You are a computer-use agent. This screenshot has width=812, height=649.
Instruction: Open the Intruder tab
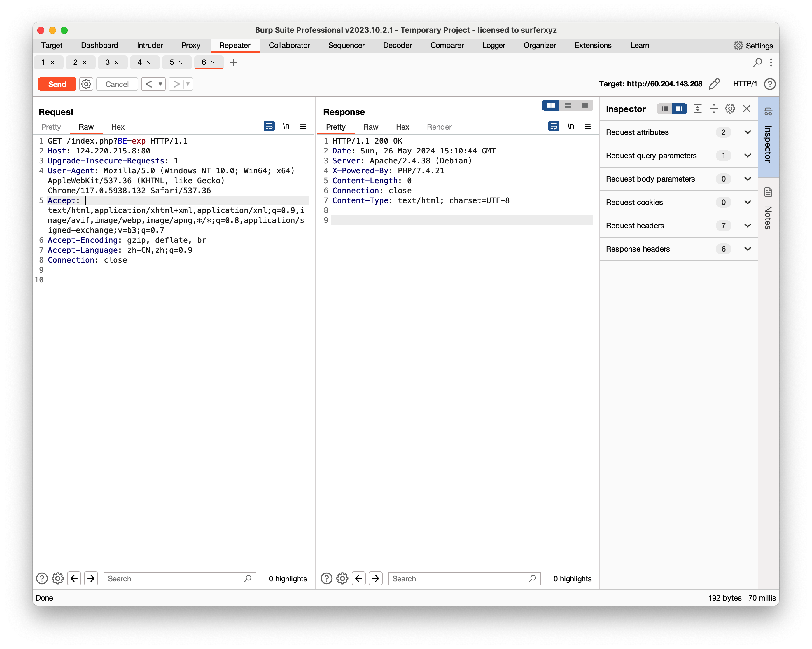(x=150, y=45)
